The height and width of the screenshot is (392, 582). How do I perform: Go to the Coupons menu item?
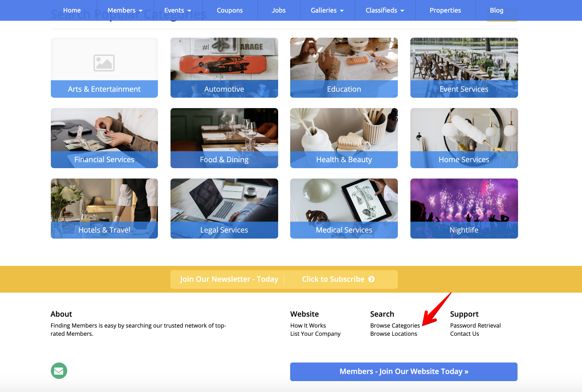click(x=230, y=10)
